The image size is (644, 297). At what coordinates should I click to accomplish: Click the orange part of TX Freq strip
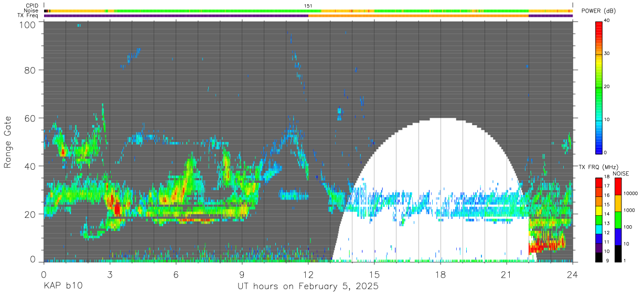[x=418, y=16]
